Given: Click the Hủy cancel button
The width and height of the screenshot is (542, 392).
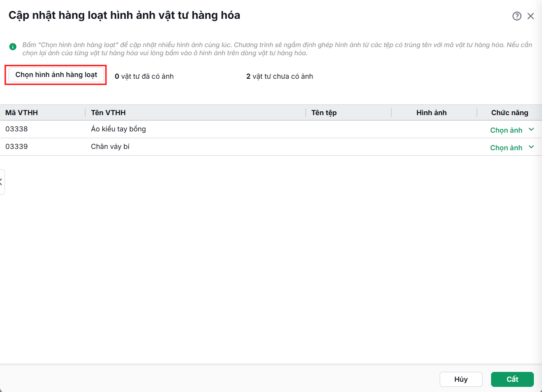Looking at the screenshot, I should click(461, 379).
